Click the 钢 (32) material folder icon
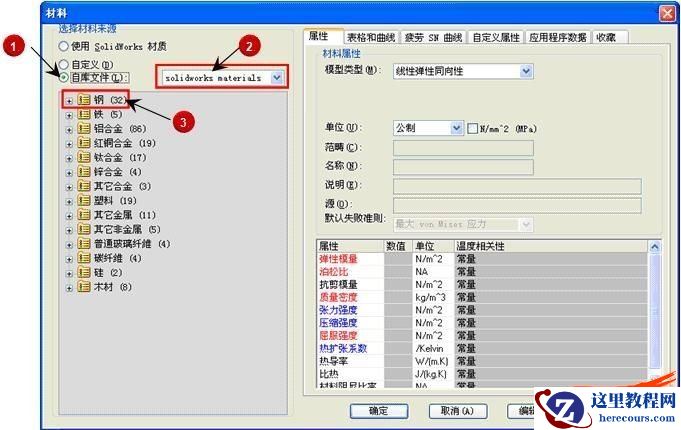681x430 pixels. tap(83, 100)
